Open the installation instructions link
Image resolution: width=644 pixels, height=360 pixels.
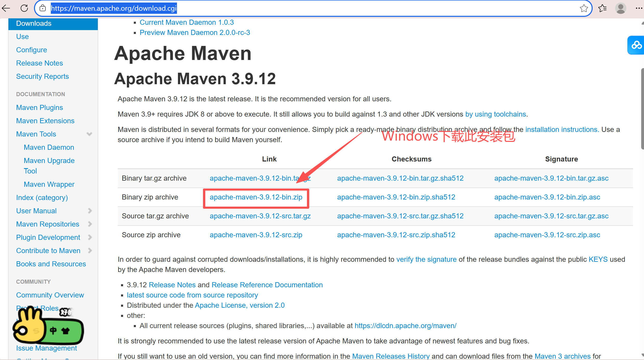[x=562, y=130]
